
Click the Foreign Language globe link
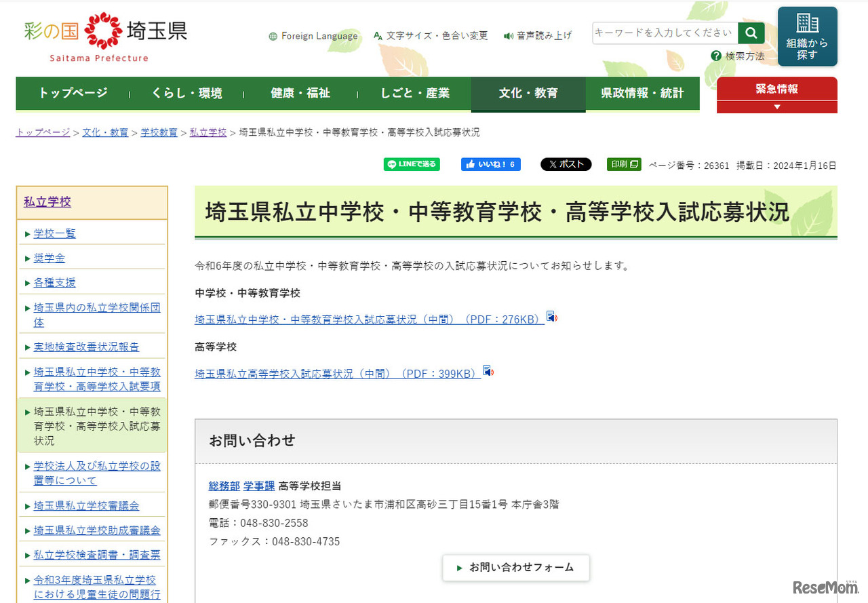313,36
